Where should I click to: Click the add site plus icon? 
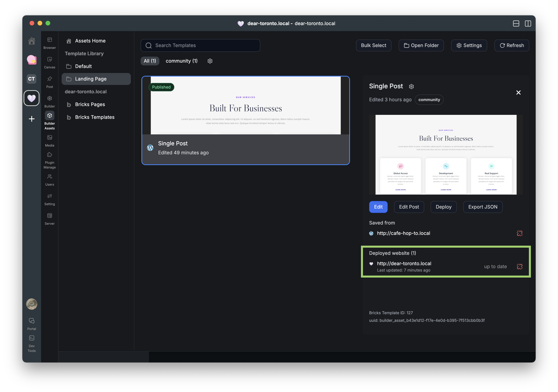32,119
